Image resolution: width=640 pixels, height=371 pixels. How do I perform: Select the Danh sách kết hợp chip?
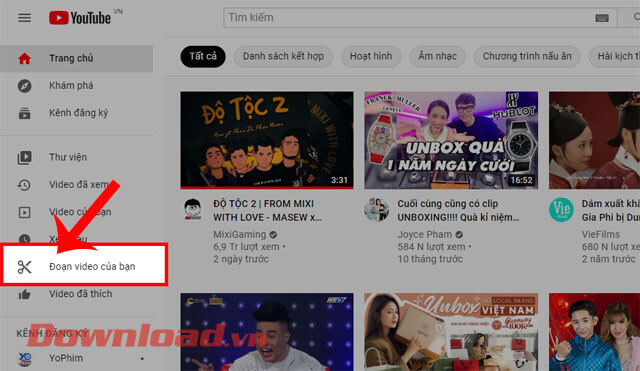coord(283,56)
